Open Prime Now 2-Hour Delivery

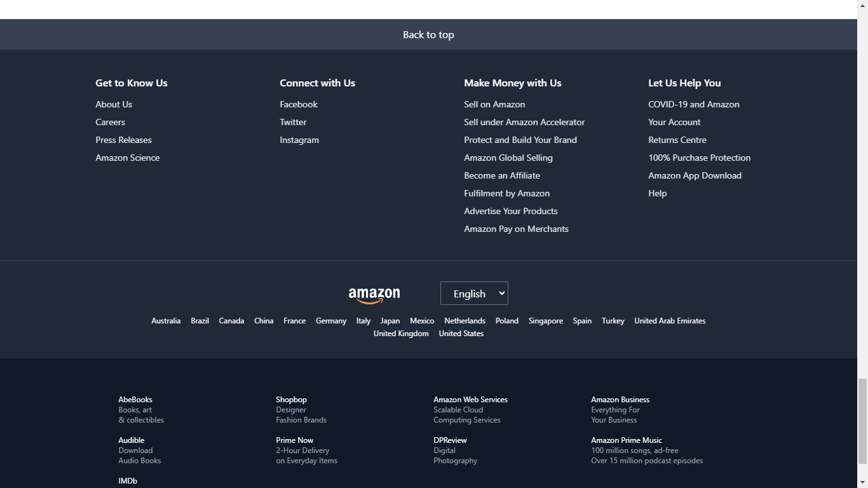[306, 451]
